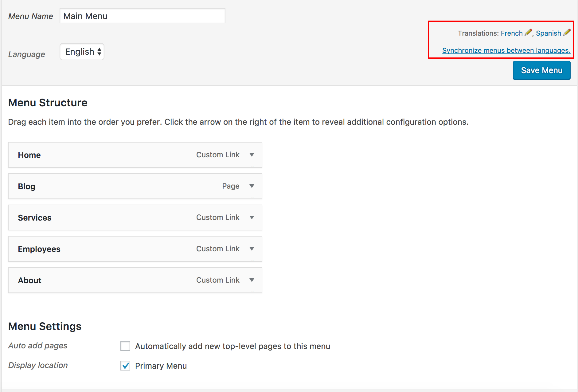Screen dimensions: 578x392
Task: Click the pencil icon next to Spanish
Action: click(x=567, y=33)
